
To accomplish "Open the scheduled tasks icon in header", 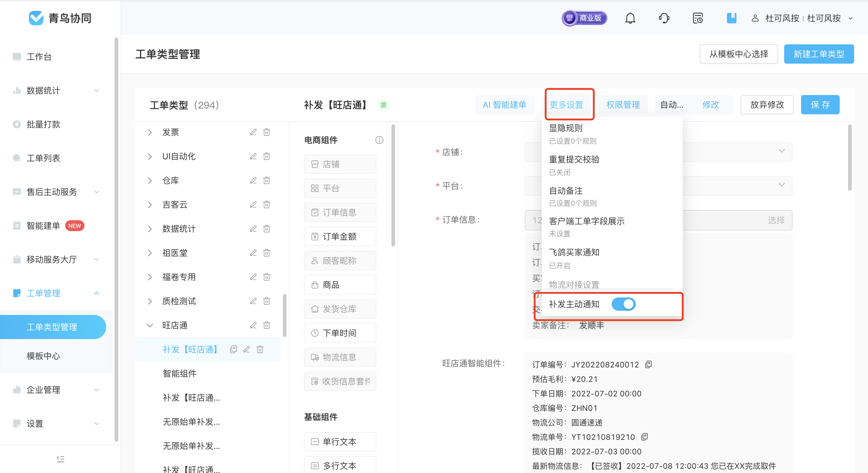I will [698, 18].
